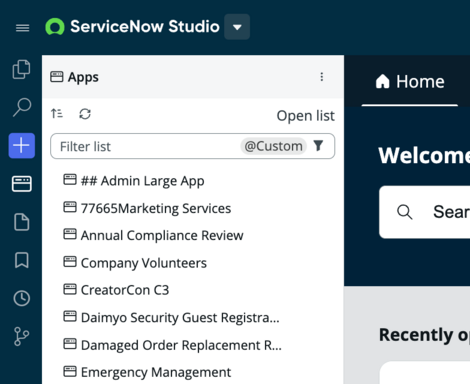
Task: Open the source control branch icon
Action: pos(22,336)
